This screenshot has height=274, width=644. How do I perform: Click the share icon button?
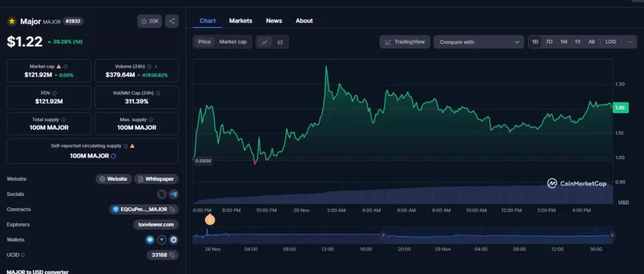click(x=172, y=21)
